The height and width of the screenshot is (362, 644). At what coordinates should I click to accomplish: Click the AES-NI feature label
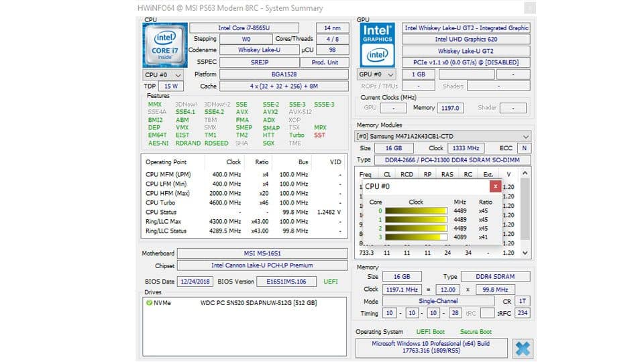coord(158,143)
